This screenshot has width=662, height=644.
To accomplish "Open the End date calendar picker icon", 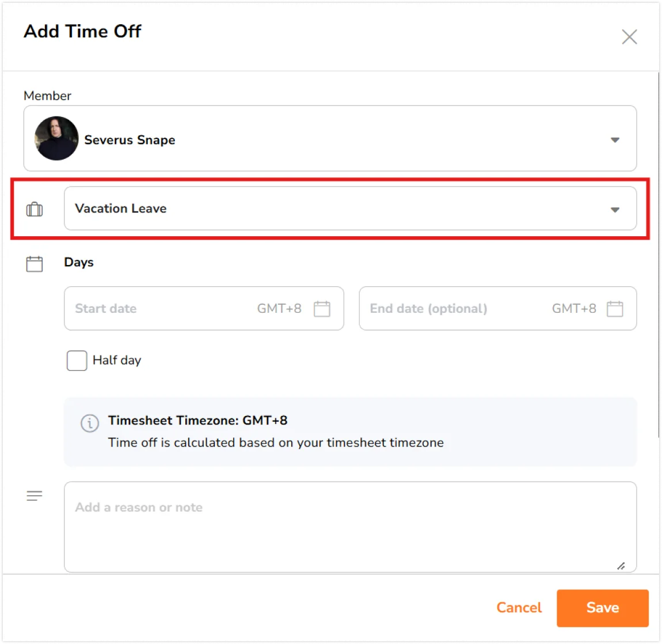I will (x=615, y=309).
